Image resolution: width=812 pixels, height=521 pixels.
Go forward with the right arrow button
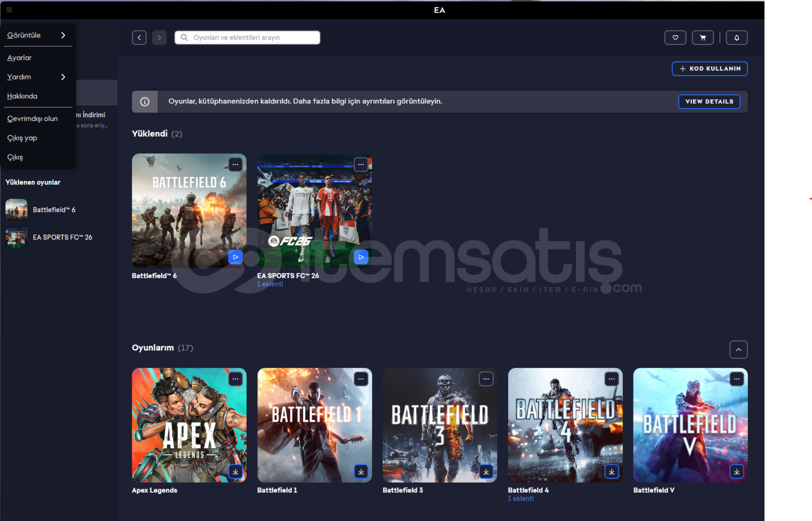[x=159, y=38]
